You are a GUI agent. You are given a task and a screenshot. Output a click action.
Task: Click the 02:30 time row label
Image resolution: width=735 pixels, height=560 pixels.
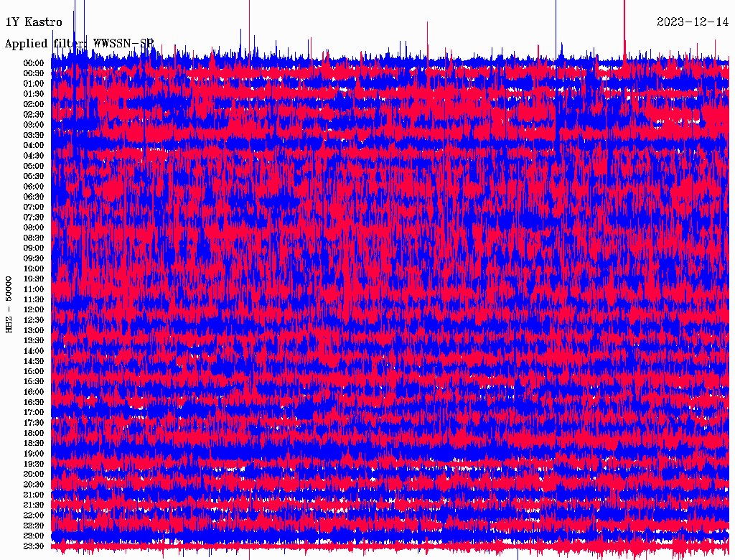[x=34, y=115]
